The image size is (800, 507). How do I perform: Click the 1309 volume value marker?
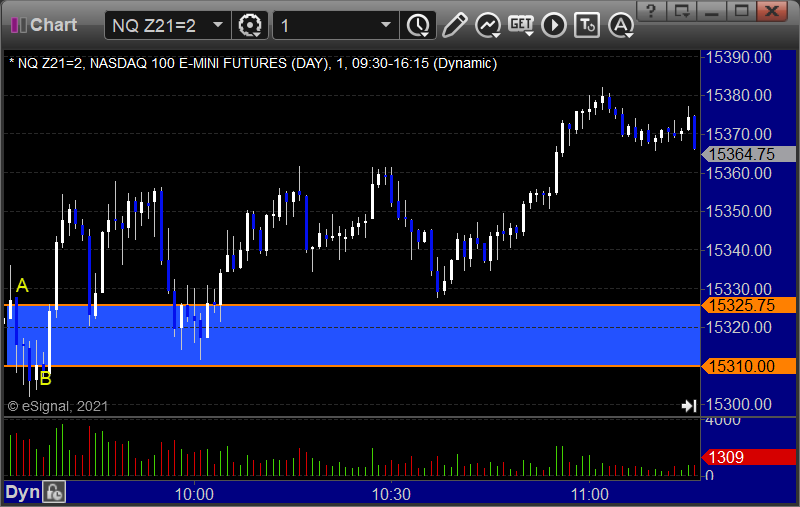748,457
